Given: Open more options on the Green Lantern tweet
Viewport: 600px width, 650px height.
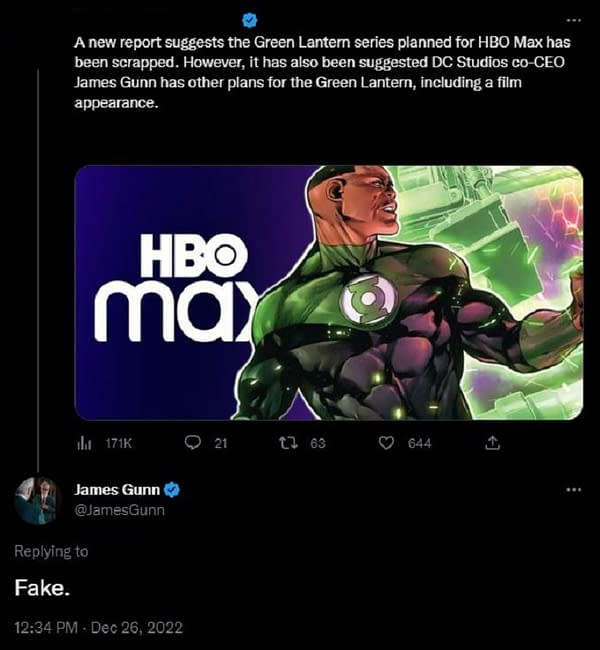Looking at the screenshot, I should [x=573, y=19].
